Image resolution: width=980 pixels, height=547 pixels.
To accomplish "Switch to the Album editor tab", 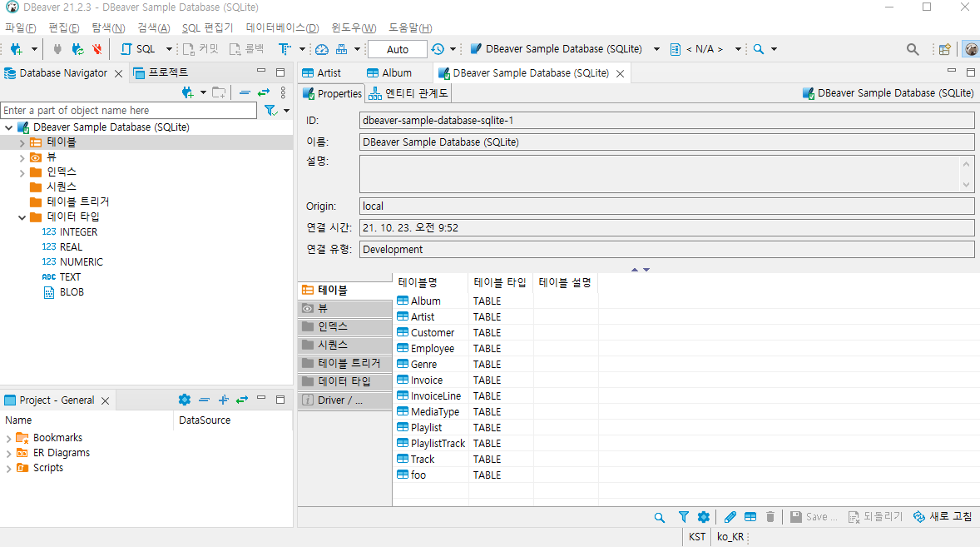I will pos(389,73).
